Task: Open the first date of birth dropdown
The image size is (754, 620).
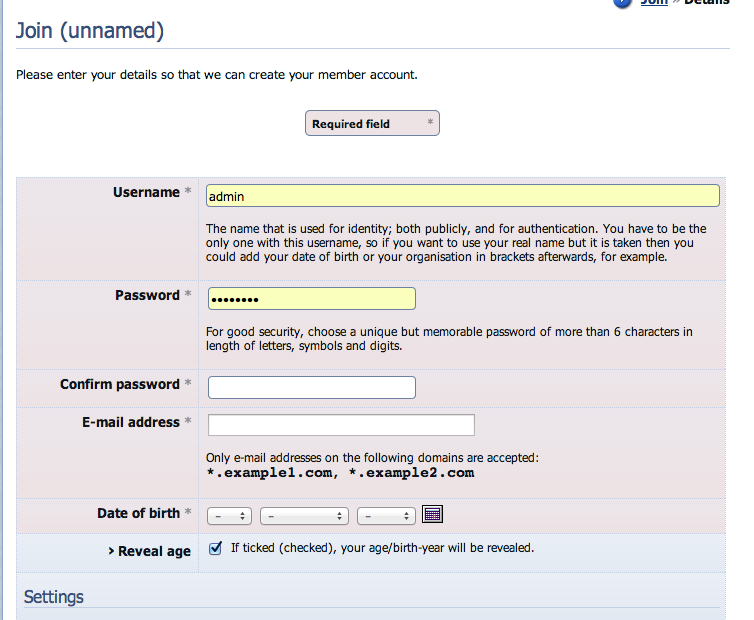Action: pos(229,516)
